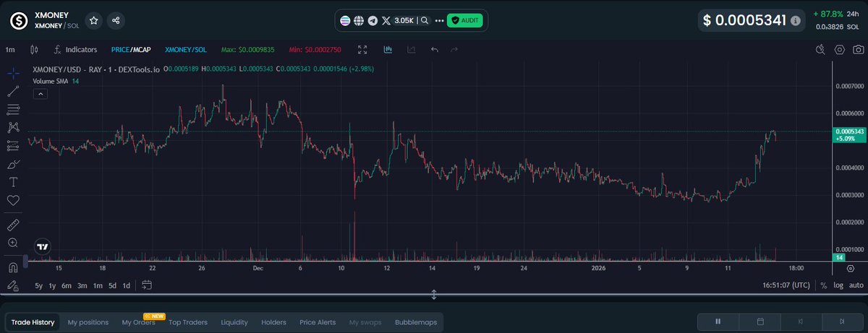Open the chart settings hexagon icon

[840, 50]
